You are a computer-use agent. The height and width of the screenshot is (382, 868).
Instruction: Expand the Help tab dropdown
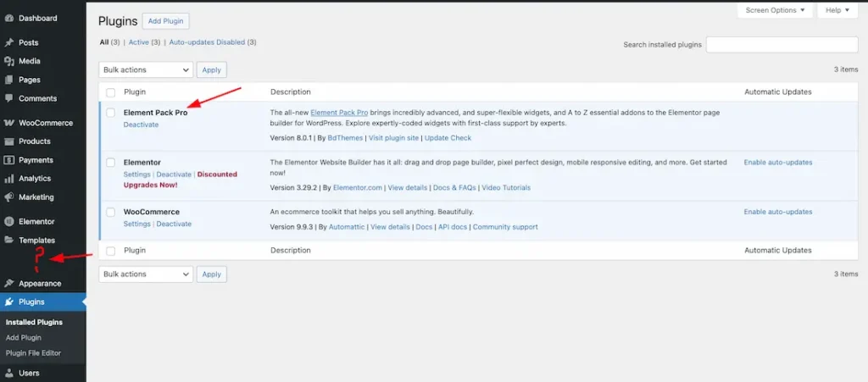pos(837,10)
